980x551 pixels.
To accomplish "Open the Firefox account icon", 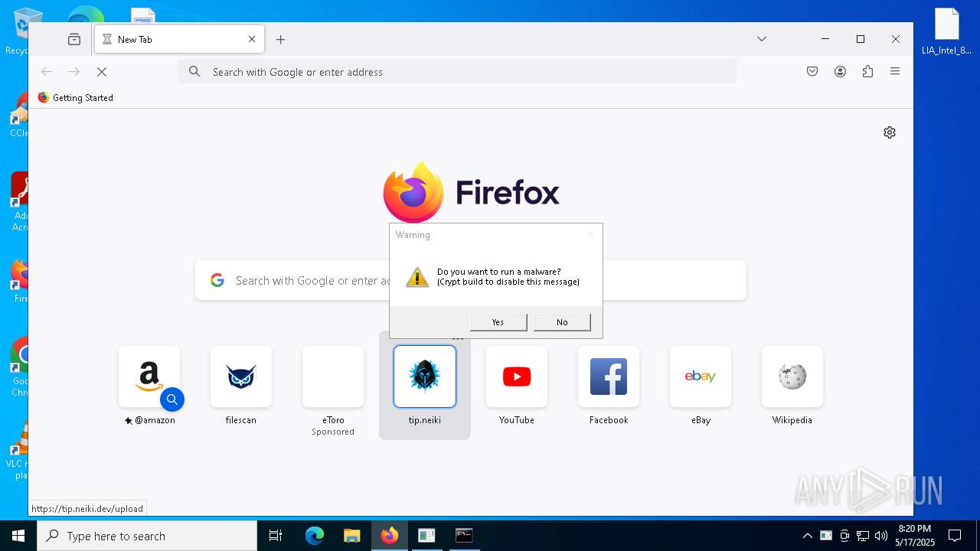I will 840,72.
